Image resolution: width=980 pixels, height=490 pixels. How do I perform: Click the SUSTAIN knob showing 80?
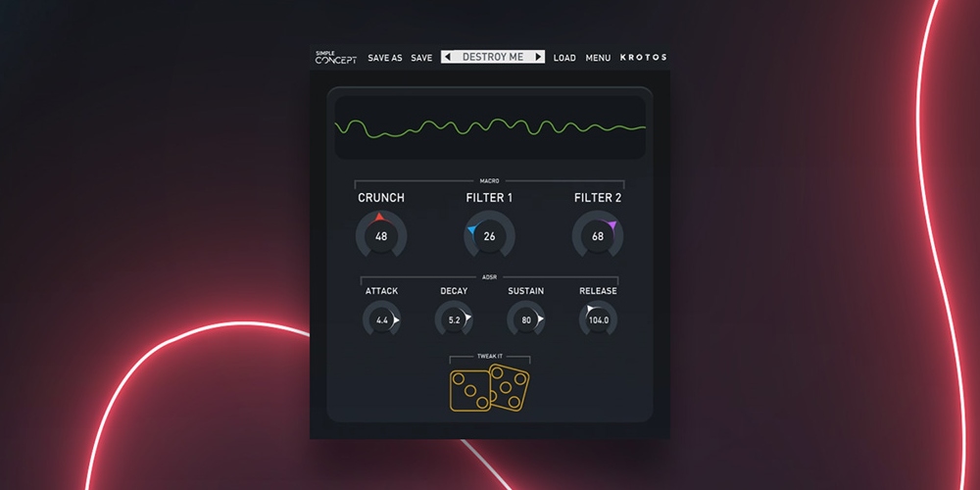pyautogui.click(x=526, y=320)
